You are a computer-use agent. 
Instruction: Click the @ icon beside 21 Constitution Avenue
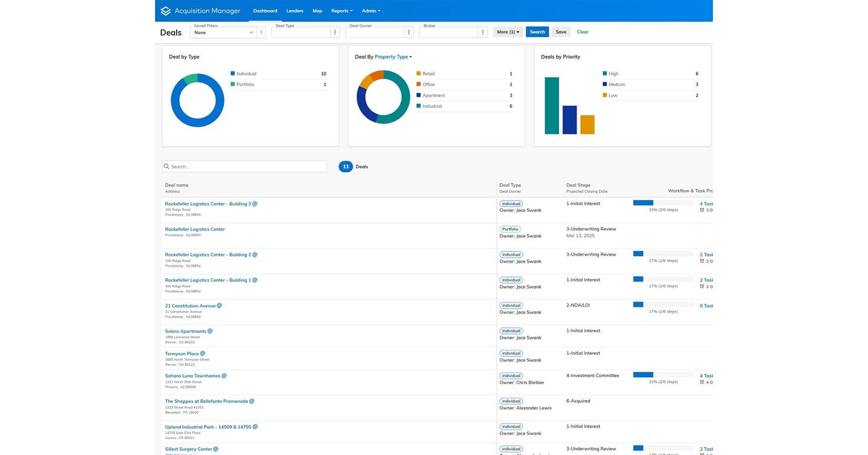[219, 306]
